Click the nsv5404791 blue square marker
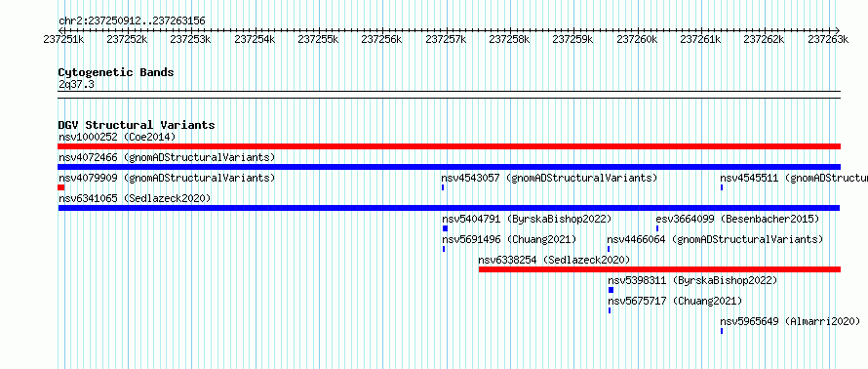 point(445,228)
